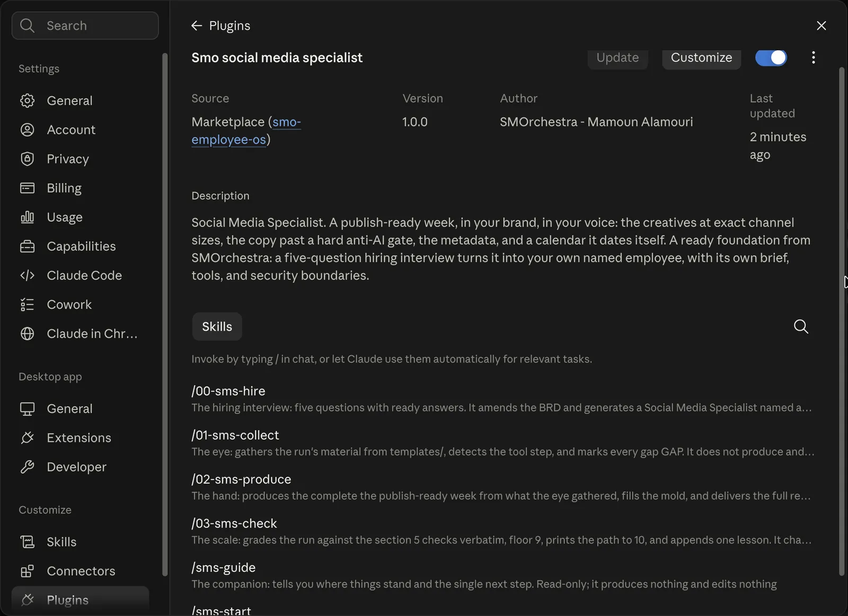848x616 pixels.
Task: Go back using the Plugins arrow icon
Action: pyautogui.click(x=197, y=25)
